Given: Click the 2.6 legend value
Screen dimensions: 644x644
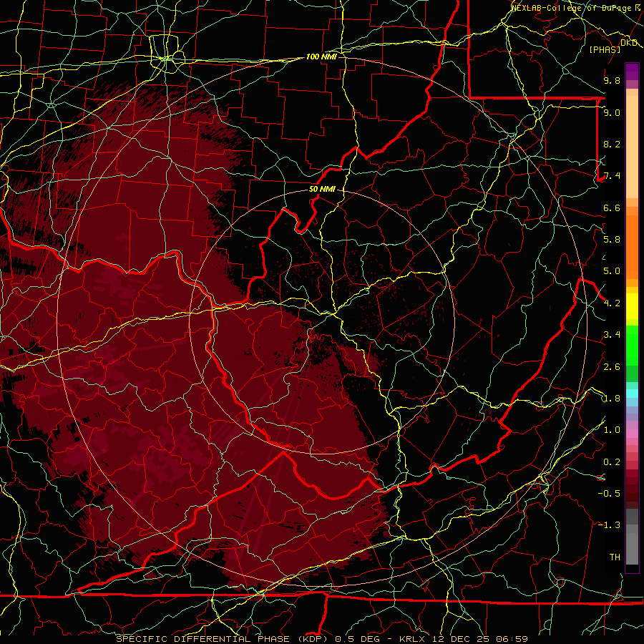Looking at the screenshot, I should (612, 367).
